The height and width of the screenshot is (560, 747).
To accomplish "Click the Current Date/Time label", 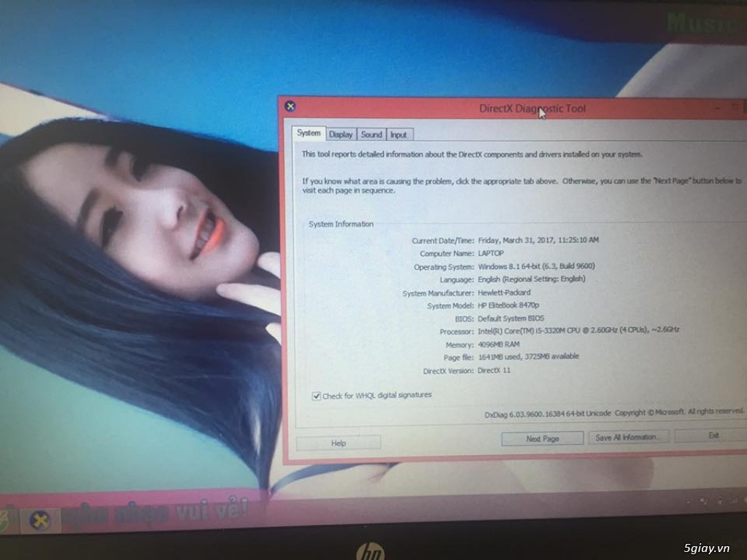I will (443, 241).
